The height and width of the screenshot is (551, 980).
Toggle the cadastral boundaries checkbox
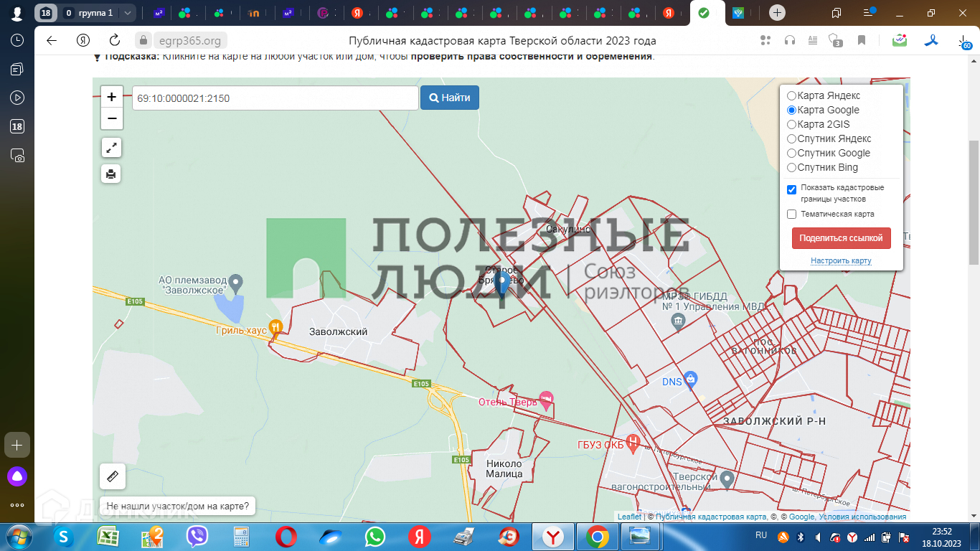point(792,189)
